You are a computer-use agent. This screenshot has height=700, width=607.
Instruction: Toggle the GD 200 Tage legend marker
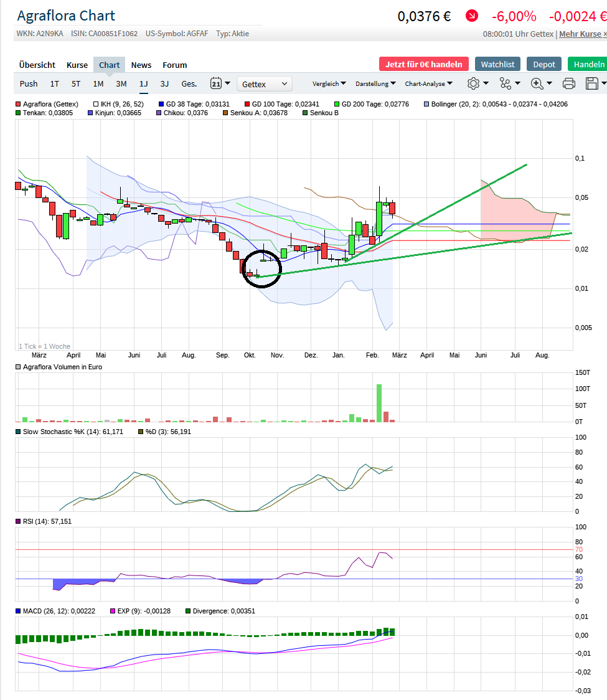[337, 105]
